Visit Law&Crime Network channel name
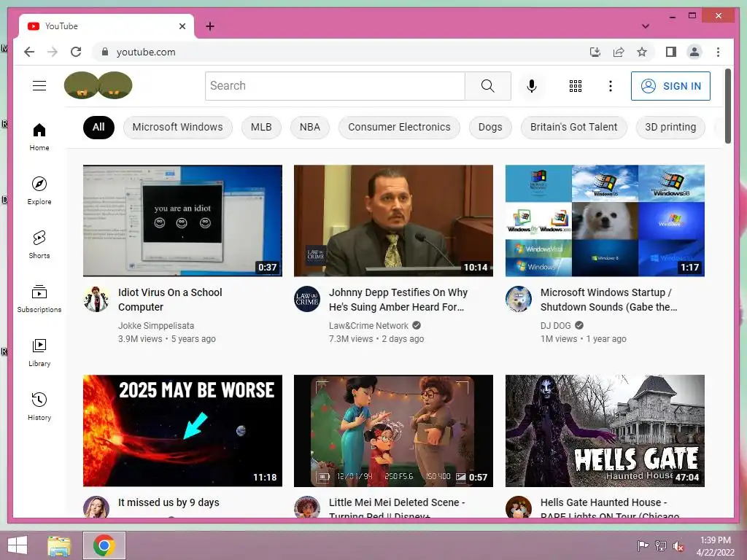This screenshot has height=560, width=747. coord(368,326)
